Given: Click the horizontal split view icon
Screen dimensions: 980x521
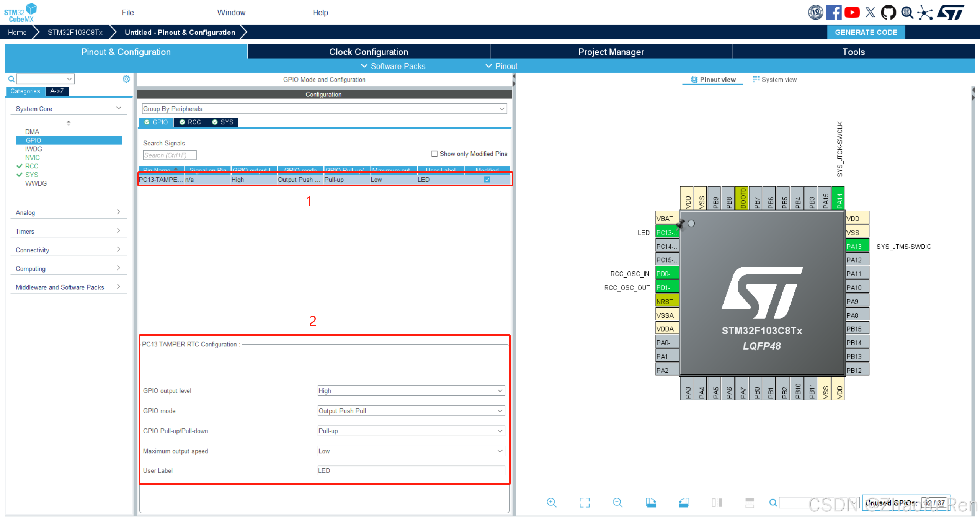Looking at the screenshot, I should 750,502.
